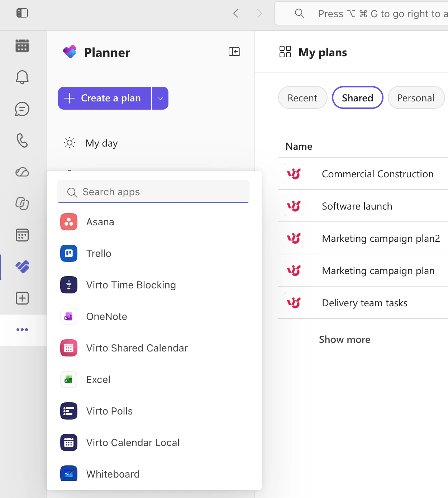Open the Calendar grid icon in the rail
This screenshot has height=498, width=448.
(22, 46)
